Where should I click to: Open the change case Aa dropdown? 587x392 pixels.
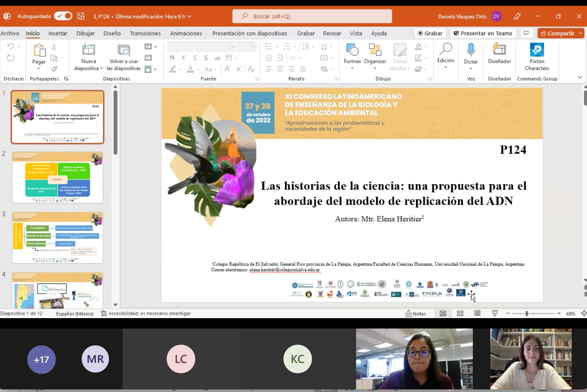point(210,69)
